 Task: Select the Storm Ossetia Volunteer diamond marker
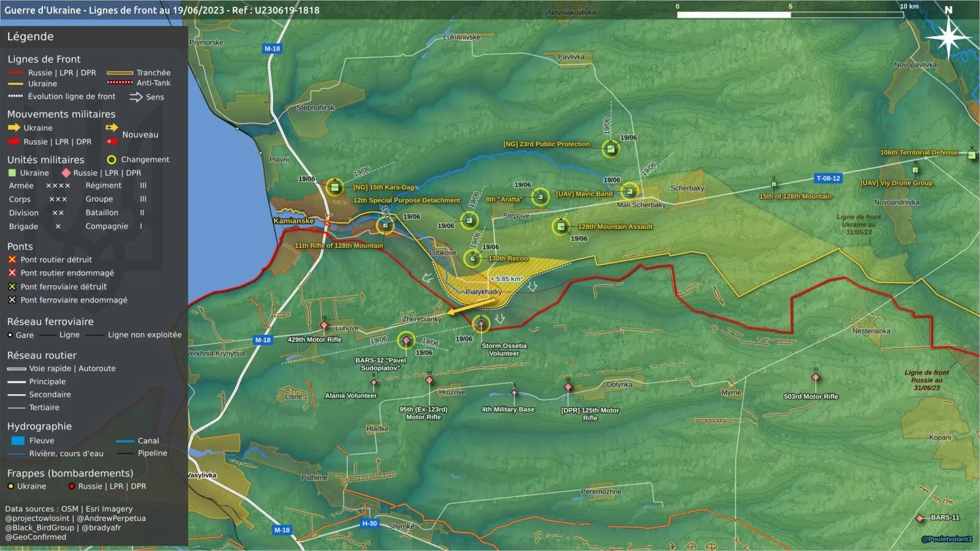481,324
